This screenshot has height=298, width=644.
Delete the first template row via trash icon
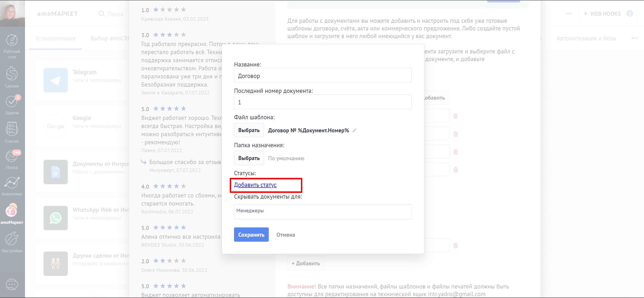pyautogui.click(x=456, y=116)
